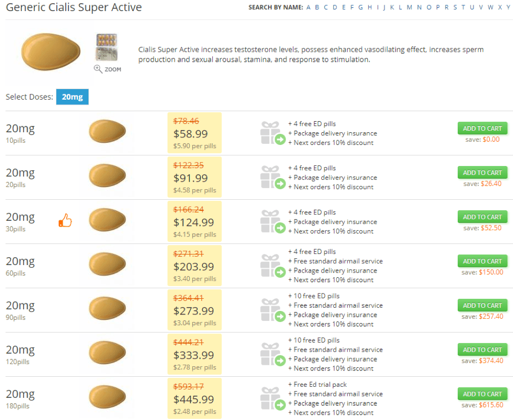This screenshot has height=420, width=513.
Task: Click the orange thumbs-up icon for 30 pills
Action: [x=65, y=220]
